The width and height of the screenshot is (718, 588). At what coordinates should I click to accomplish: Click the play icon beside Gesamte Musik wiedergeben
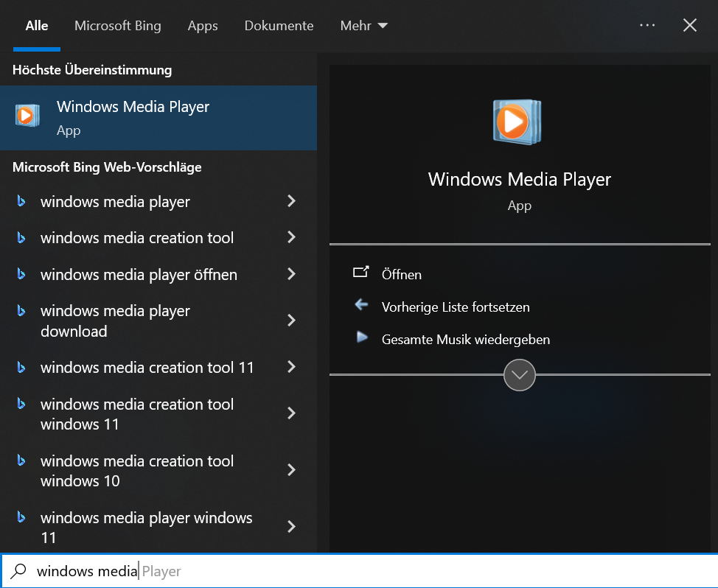click(362, 337)
